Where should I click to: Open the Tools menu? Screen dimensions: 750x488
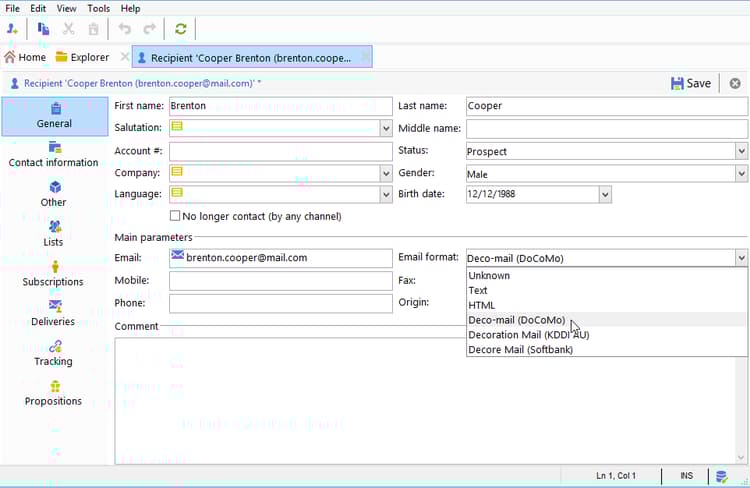tap(98, 8)
